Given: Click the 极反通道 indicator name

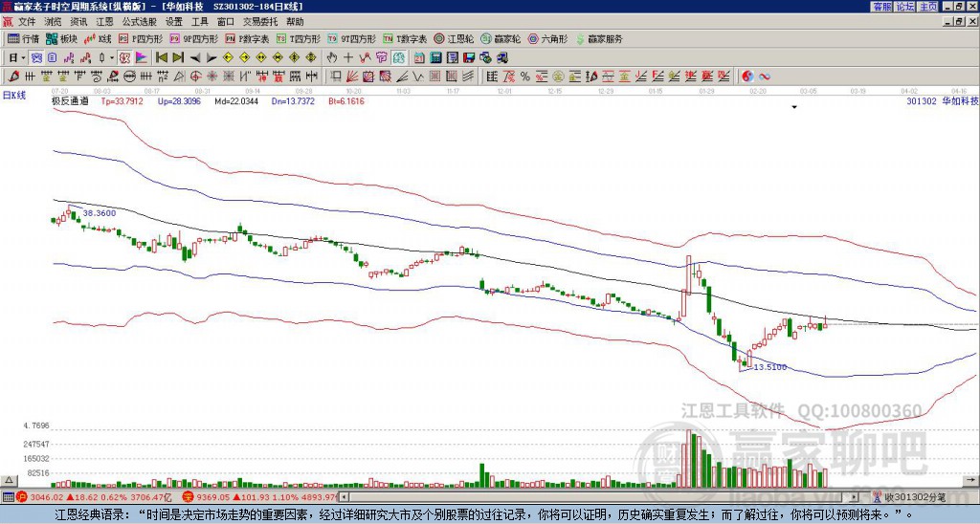Looking at the screenshot, I should coord(70,101).
